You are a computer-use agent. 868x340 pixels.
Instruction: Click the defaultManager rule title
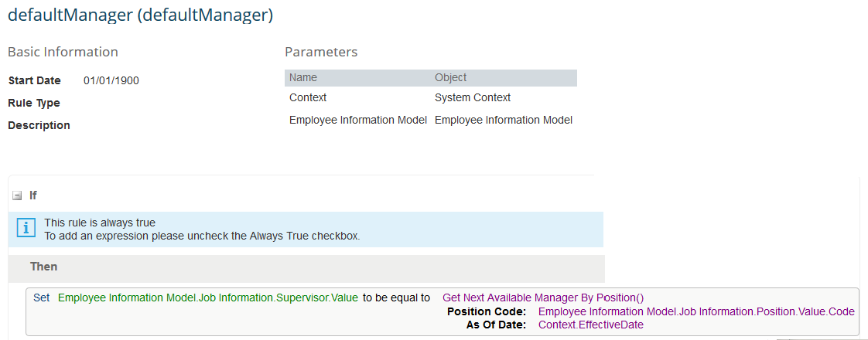141,15
